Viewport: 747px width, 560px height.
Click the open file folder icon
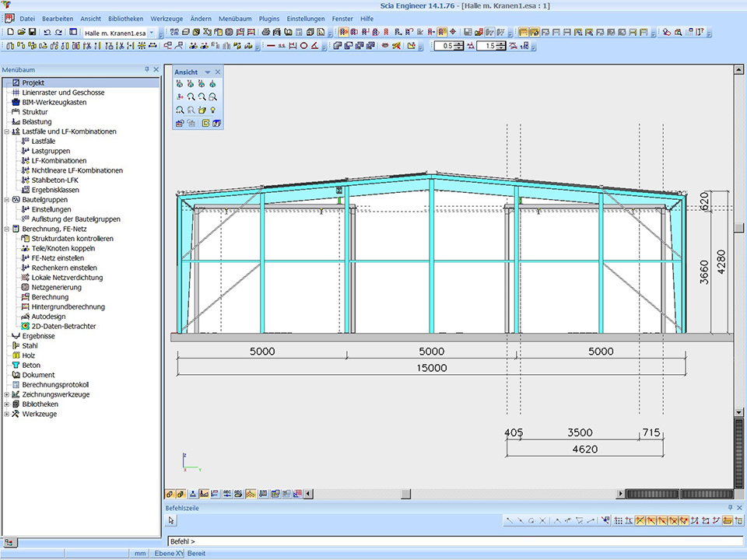coord(21,32)
